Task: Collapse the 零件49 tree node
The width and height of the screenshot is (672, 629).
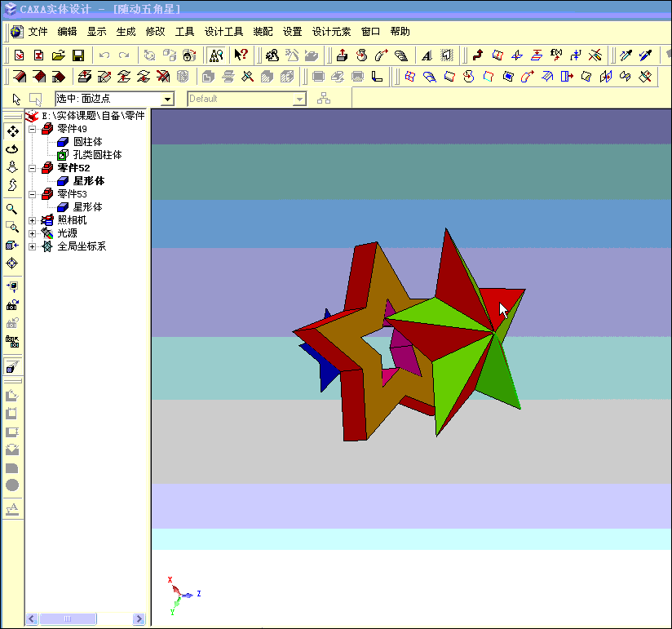Action: pyautogui.click(x=32, y=129)
